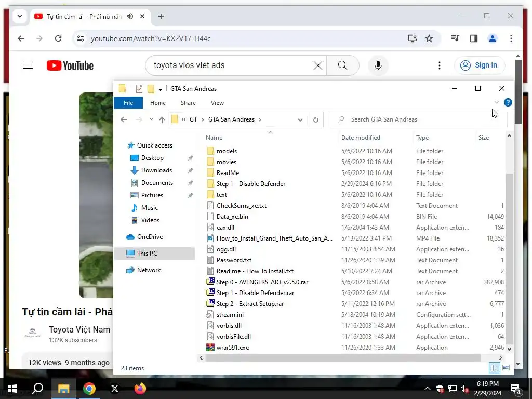Switch to Details view layout button
The height and width of the screenshot is (399, 532).
coord(495,368)
